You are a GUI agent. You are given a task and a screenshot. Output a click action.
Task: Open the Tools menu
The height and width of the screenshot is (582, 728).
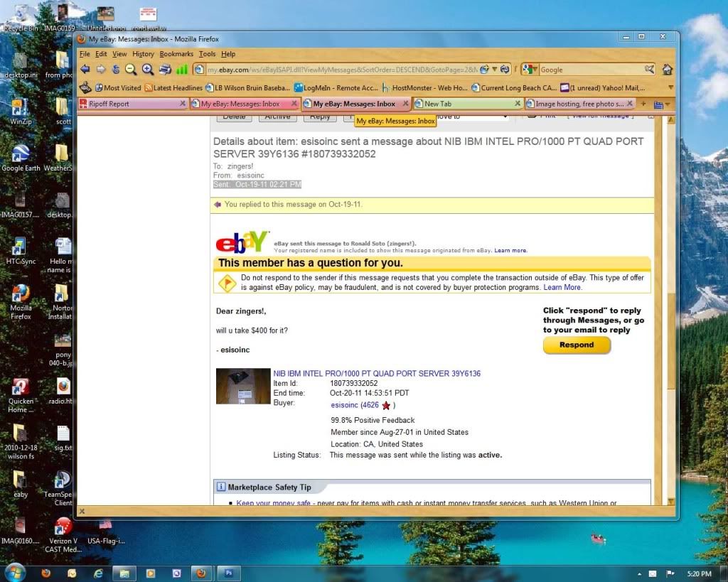pyautogui.click(x=207, y=54)
